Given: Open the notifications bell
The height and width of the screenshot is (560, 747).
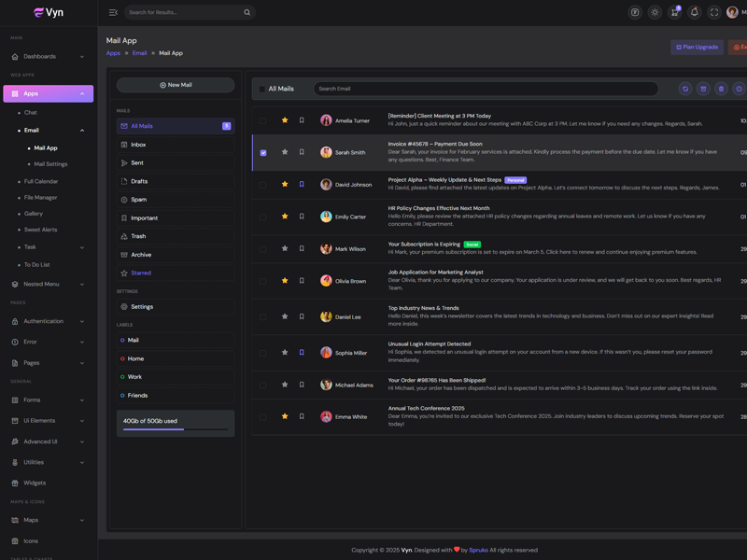Looking at the screenshot, I should coord(694,12).
